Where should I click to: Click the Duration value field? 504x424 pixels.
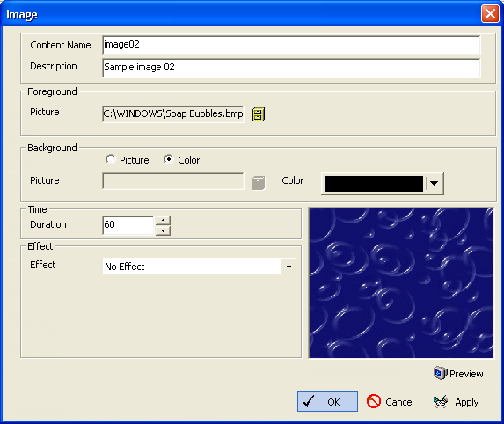(128, 225)
